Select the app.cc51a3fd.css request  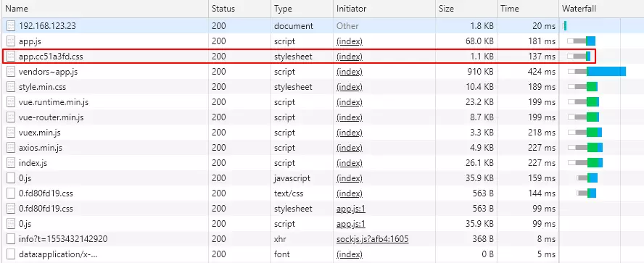click(x=322, y=57)
